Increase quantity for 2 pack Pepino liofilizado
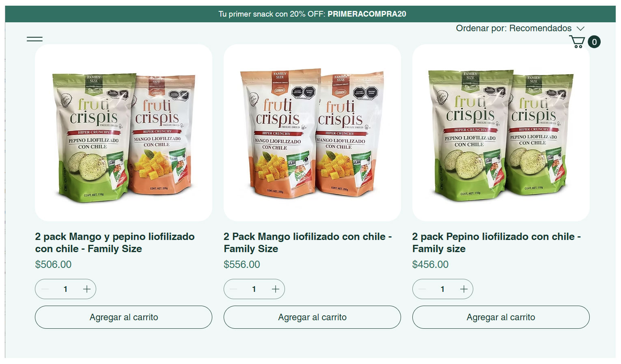The image size is (621, 364). pyautogui.click(x=464, y=289)
